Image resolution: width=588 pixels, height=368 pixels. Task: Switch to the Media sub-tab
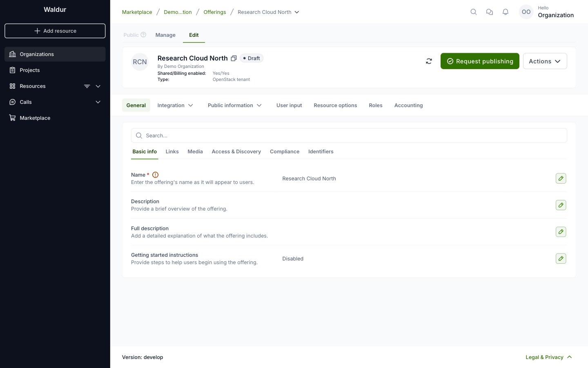click(195, 152)
